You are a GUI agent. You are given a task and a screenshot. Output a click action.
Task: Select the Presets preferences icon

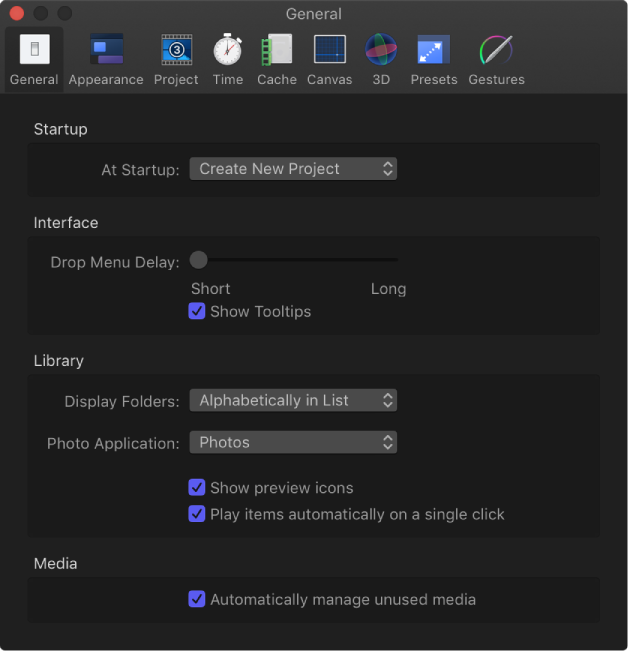pyautogui.click(x=434, y=49)
